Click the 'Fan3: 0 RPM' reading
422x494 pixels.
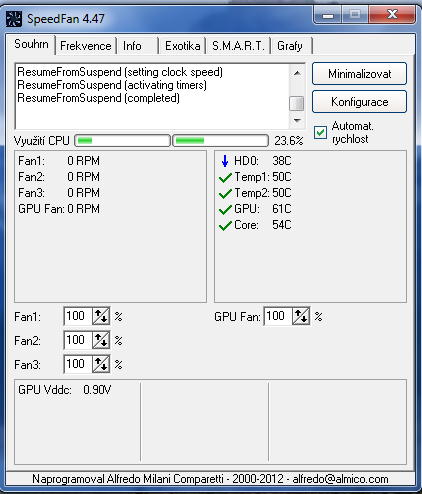pyautogui.click(x=59, y=193)
